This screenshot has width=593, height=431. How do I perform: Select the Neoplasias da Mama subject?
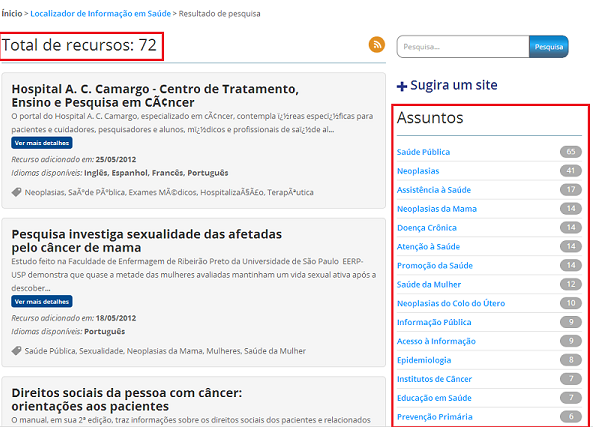coord(437,209)
